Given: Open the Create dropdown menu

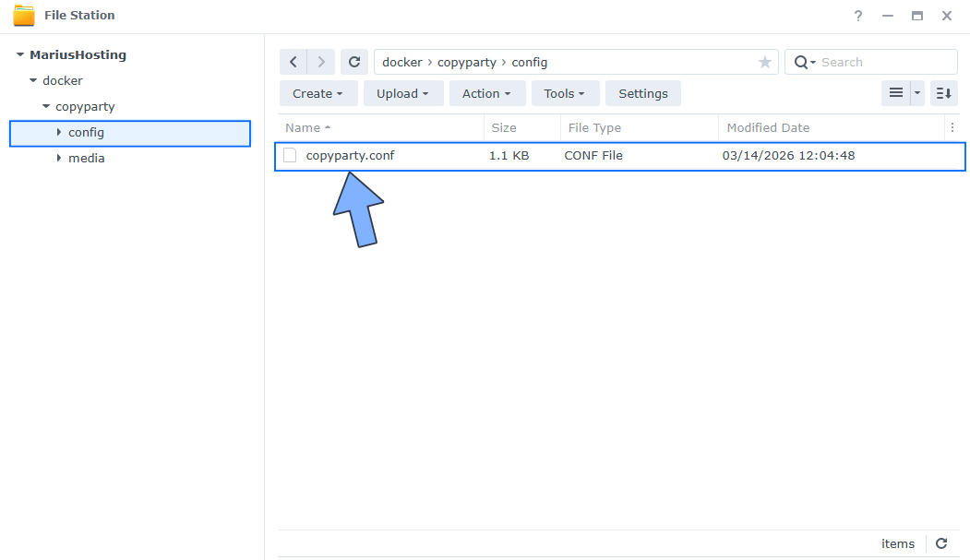Looking at the screenshot, I should (317, 92).
